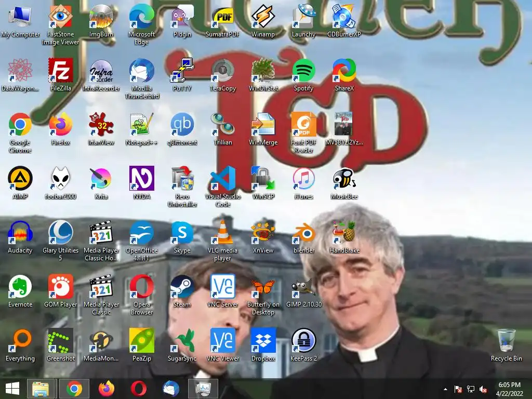The width and height of the screenshot is (532, 399).
Task: Open the Windows Start menu
Action: (x=12, y=389)
